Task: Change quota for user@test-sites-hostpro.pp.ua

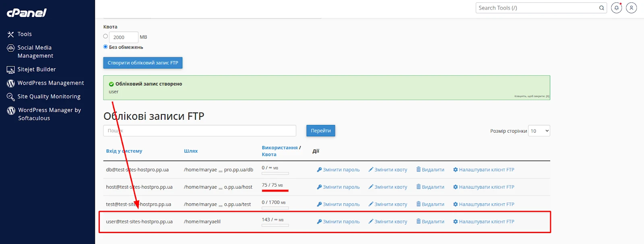Action: (x=388, y=222)
